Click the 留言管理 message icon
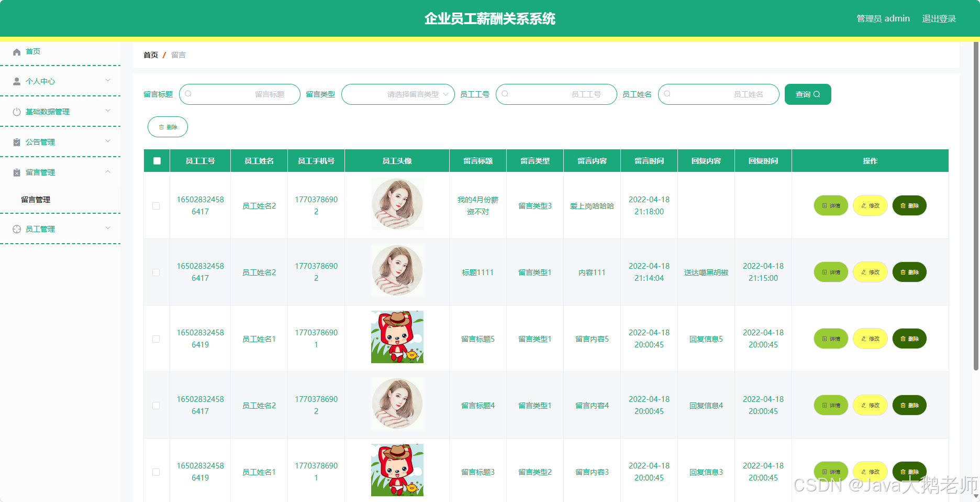 (16, 172)
